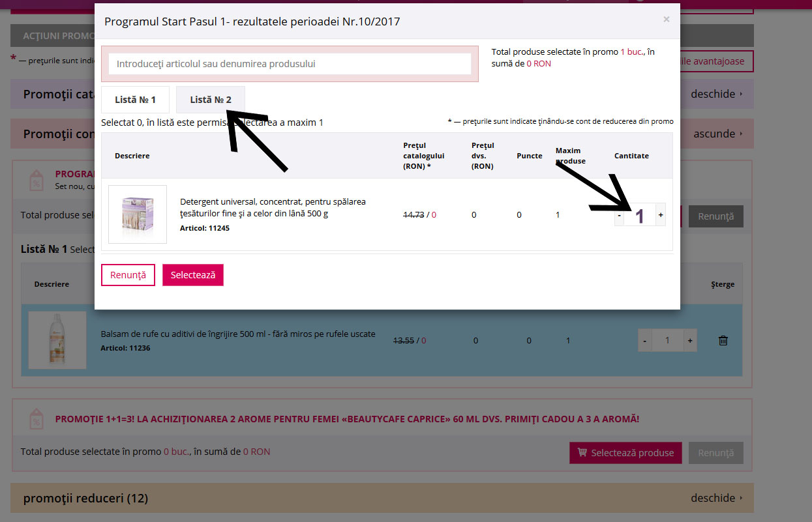Collapse the promotions section via ascunde
The image size is (812, 522).
tap(718, 134)
